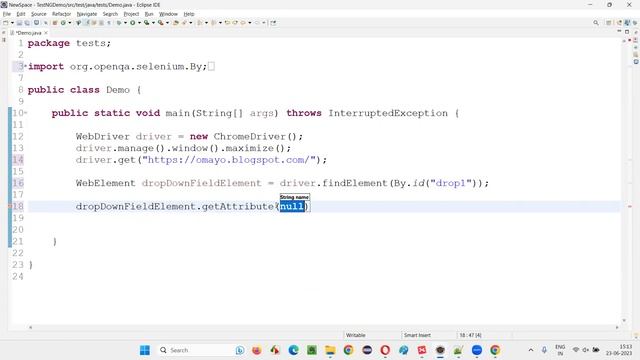The image size is (640, 360).
Task: Click the dropDownFieldElement variable on line 16
Action: pos(201,183)
